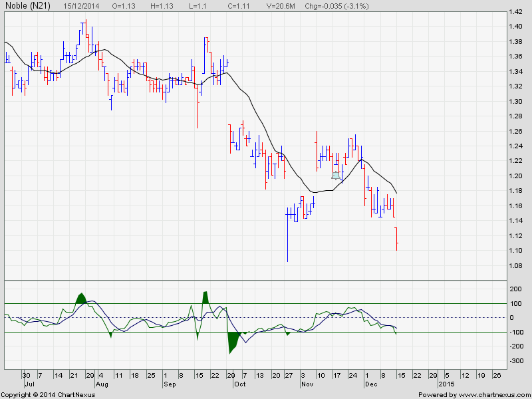Viewport: 532px width, 399px height.
Task: Click the Chg=-0.035 (-3.1%) change value
Action: [337, 6]
